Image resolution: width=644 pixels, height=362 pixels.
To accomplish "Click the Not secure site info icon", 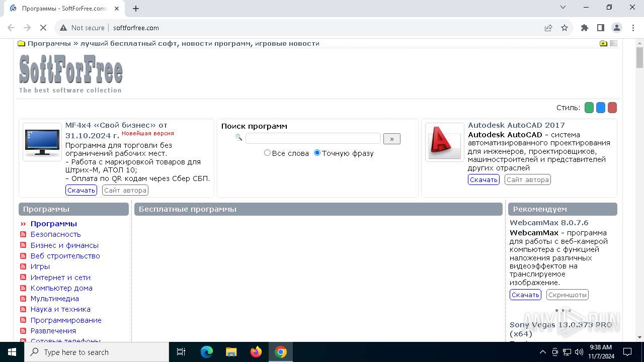I will point(63,28).
